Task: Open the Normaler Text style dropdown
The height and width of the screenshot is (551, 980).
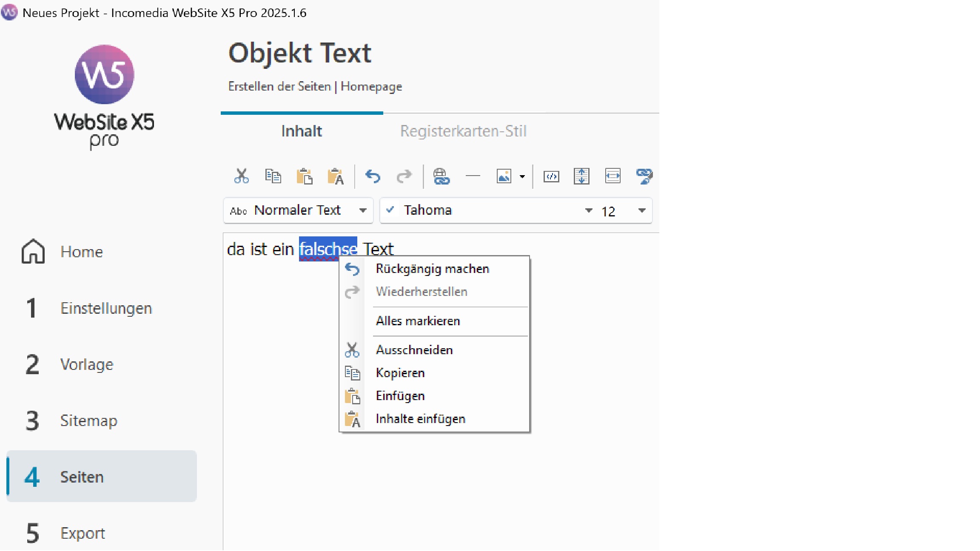Action: pos(363,210)
